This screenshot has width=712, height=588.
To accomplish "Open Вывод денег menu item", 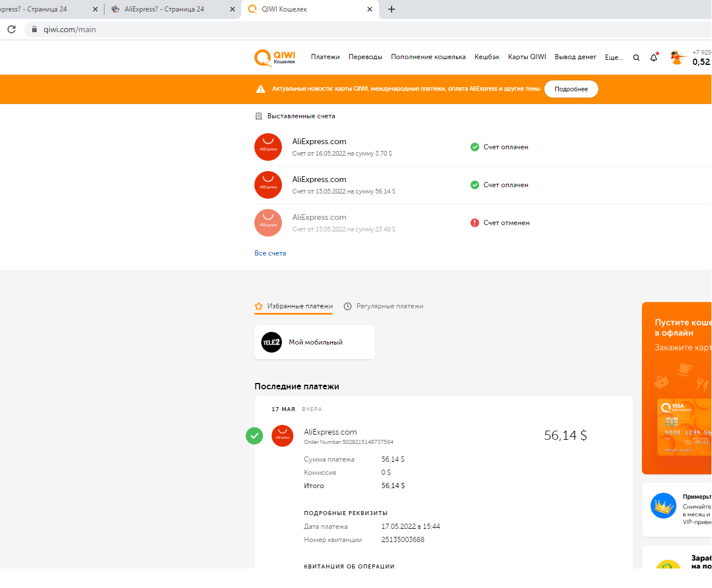I will 575,57.
